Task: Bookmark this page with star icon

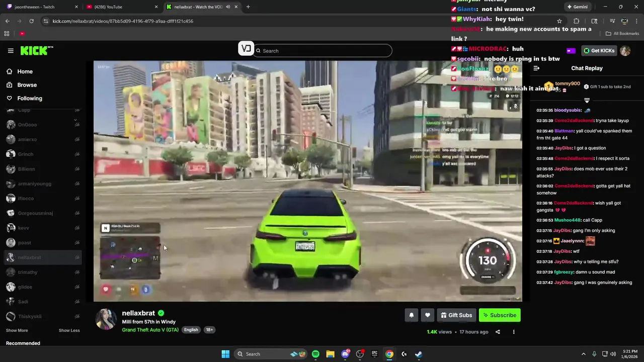Action: click(x=559, y=21)
